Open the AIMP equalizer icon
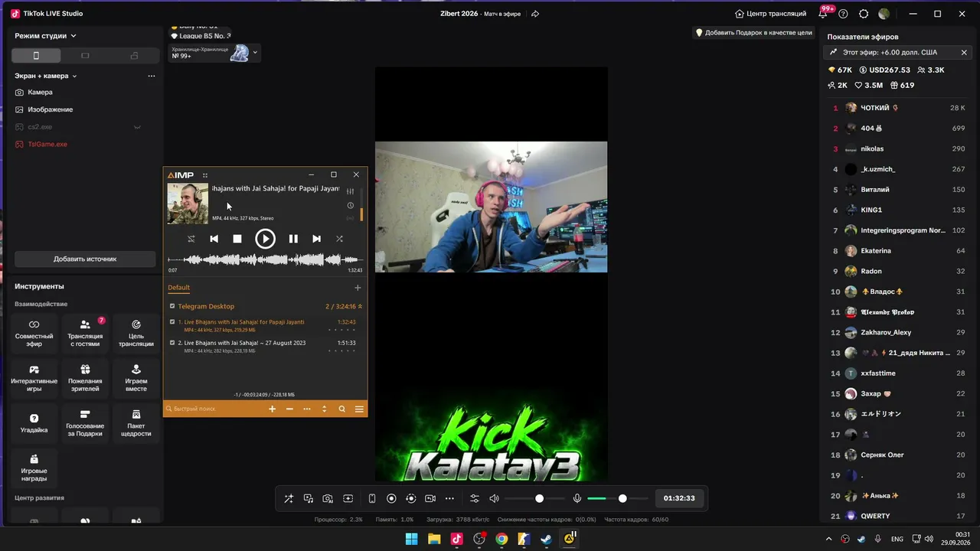The width and height of the screenshot is (980, 551). pos(351,191)
